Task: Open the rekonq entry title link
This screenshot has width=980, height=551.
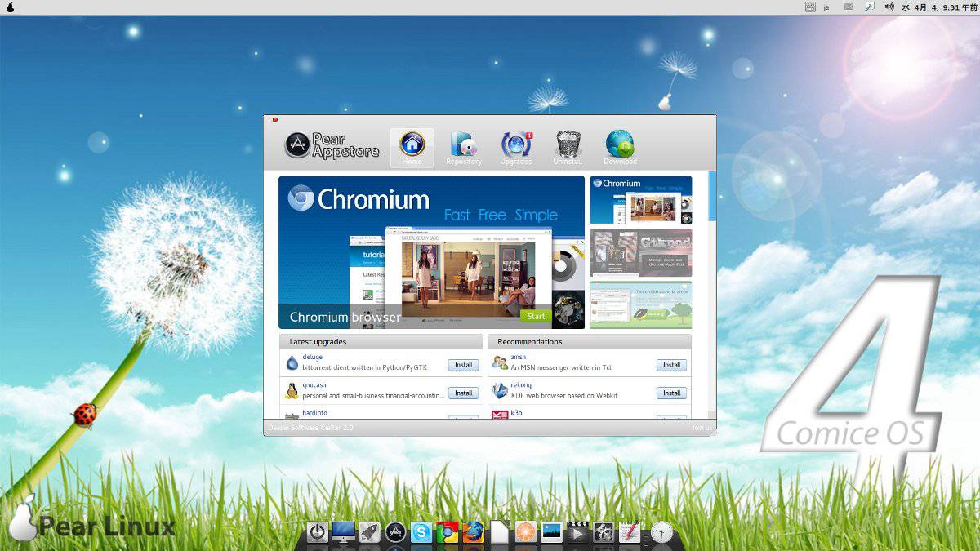Action: [521, 384]
